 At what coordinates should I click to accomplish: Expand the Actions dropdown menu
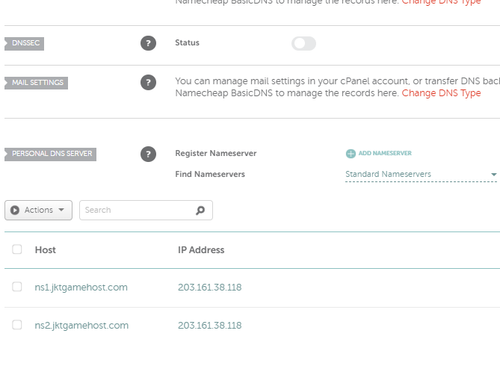38,210
